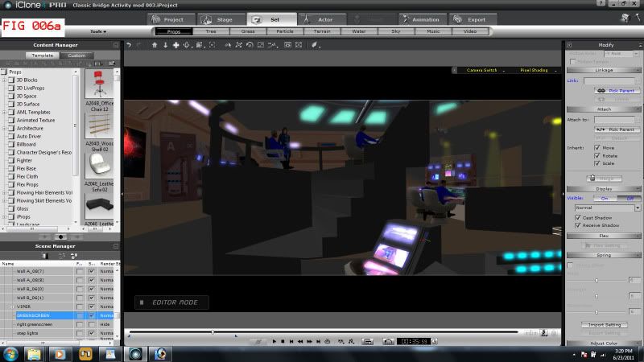Select the move cross-arrows tool
The width and height of the screenshot is (644, 362).
point(175,45)
